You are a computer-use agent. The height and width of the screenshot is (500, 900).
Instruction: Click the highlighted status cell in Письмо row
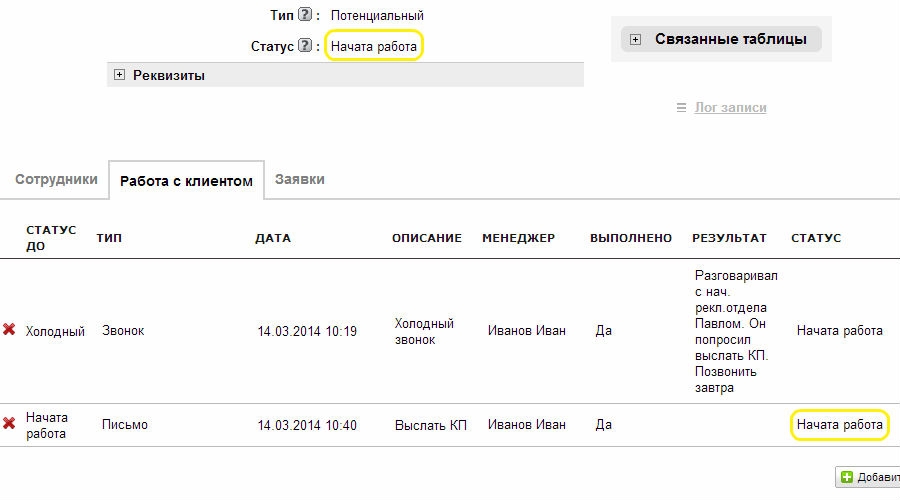pos(839,425)
